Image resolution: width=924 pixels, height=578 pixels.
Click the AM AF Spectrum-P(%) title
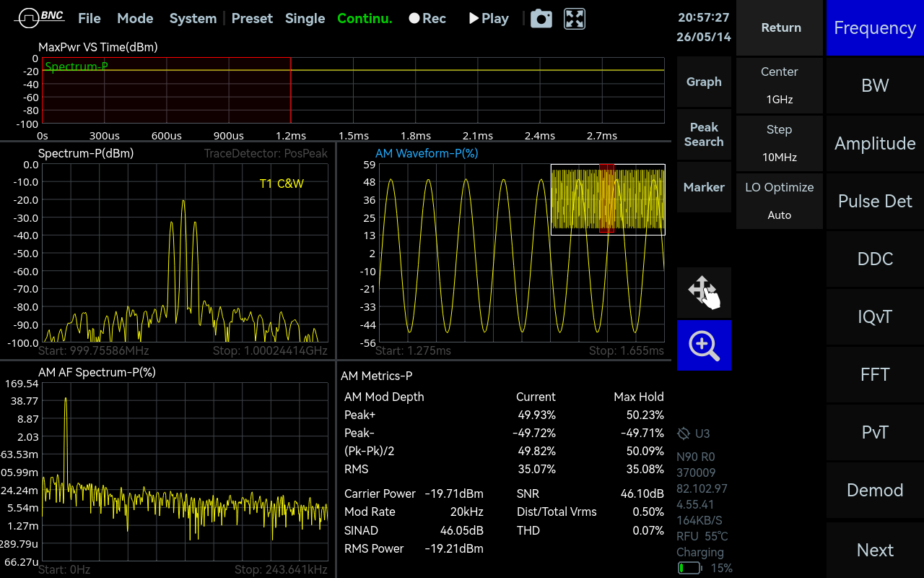click(x=97, y=372)
